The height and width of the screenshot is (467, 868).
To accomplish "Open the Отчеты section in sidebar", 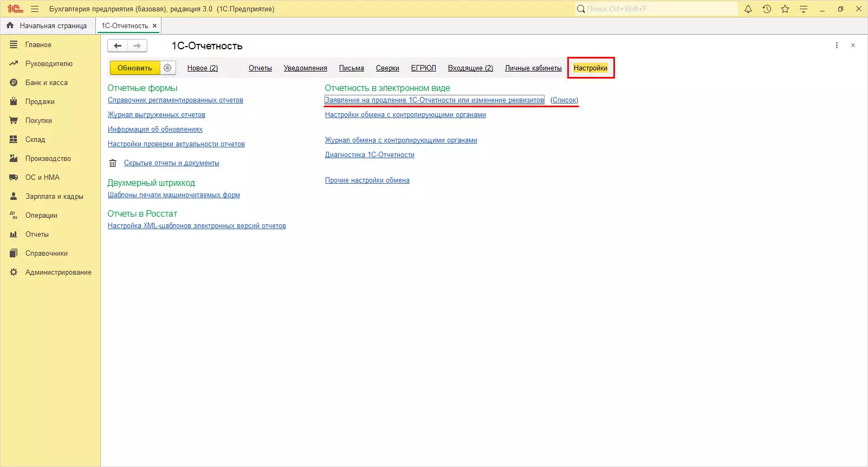I will 50,235.
